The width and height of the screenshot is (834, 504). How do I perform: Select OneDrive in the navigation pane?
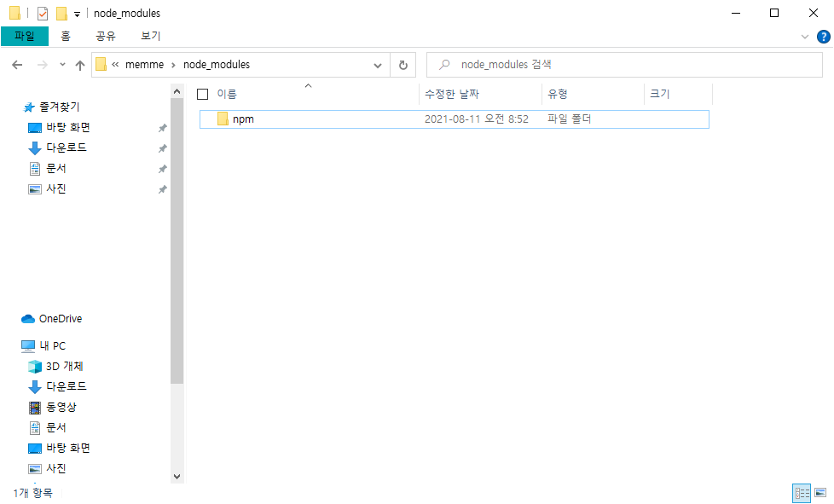60,318
